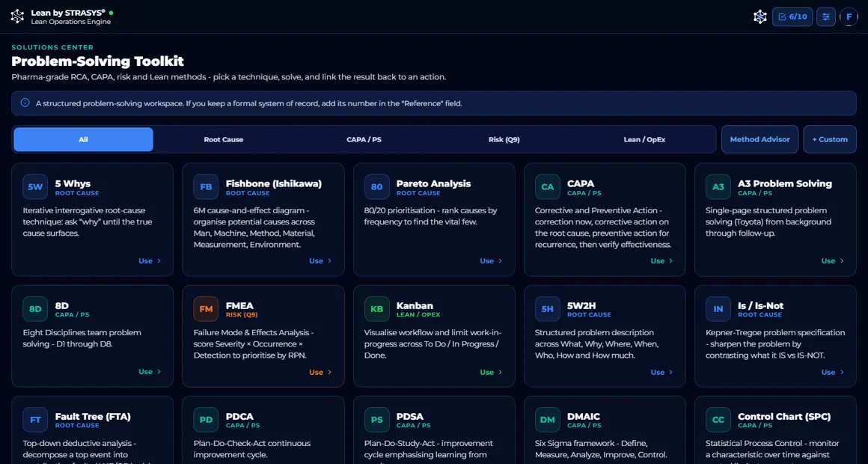Switch to the Root Cause tab

click(224, 139)
